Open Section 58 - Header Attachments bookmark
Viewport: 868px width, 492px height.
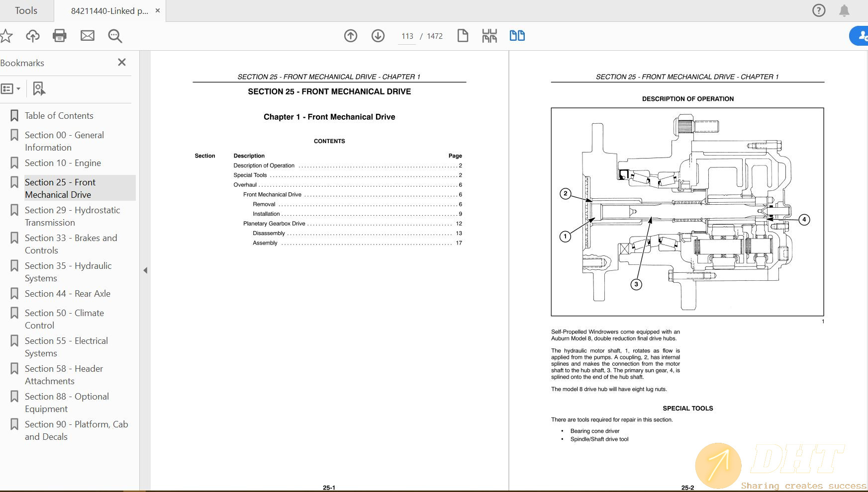64,375
